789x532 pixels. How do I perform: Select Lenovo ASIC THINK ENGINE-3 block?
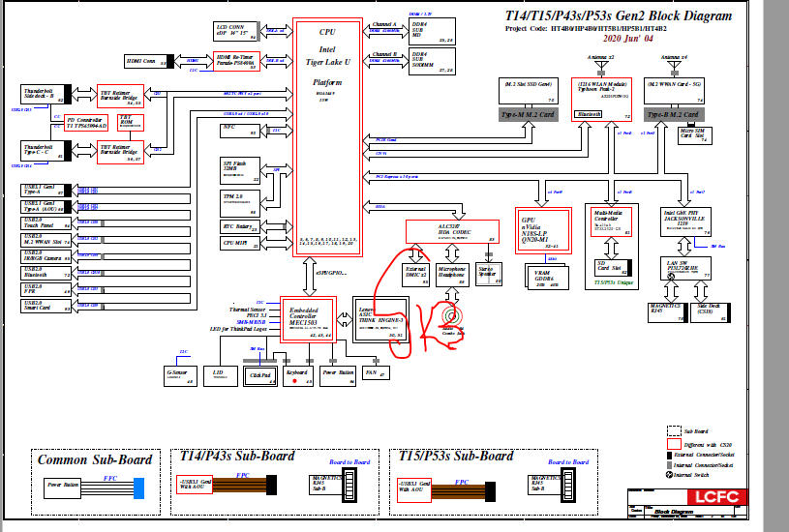pyautogui.click(x=379, y=319)
